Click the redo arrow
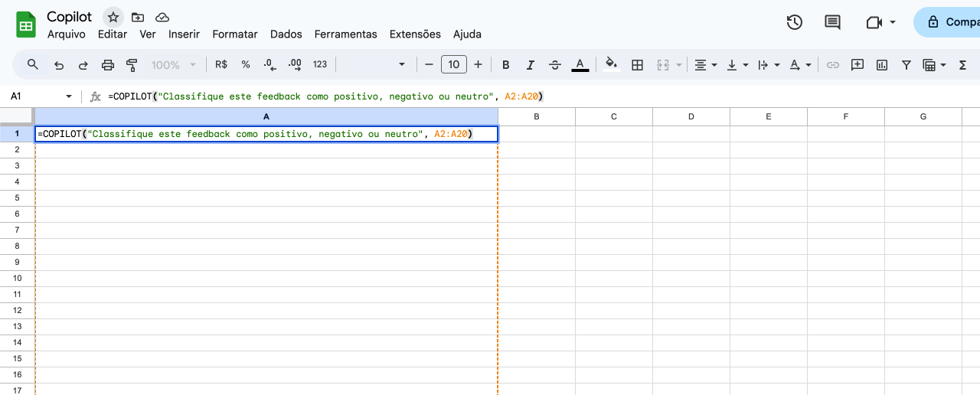The image size is (980, 395). (83, 65)
